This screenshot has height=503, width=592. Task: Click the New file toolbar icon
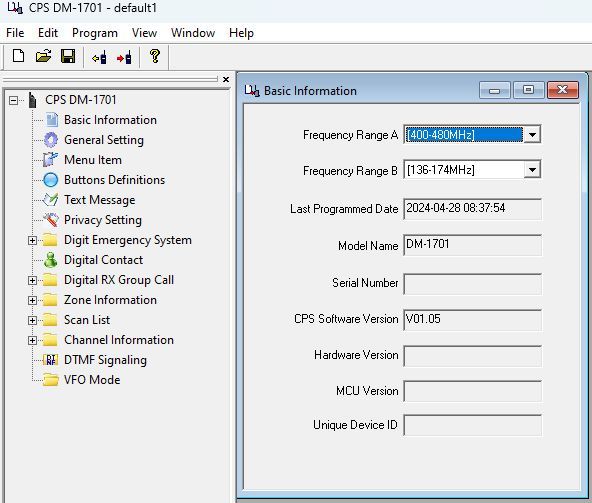click(18, 57)
